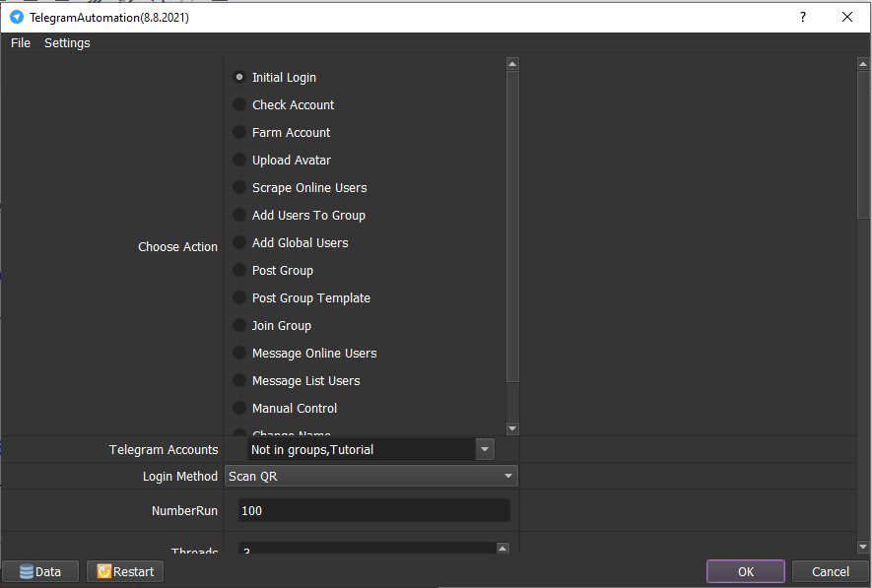Open the Settings menu
This screenshot has width=872, height=588.
click(67, 42)
